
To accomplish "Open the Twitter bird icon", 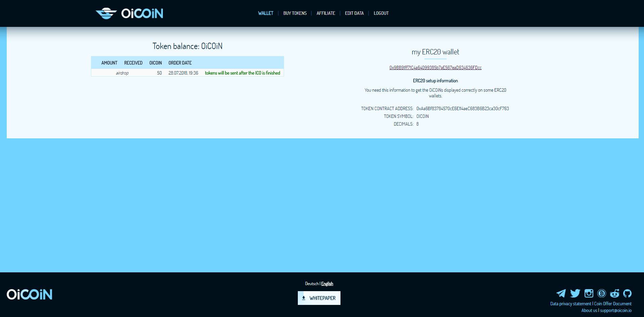I will tap(575, 293).
